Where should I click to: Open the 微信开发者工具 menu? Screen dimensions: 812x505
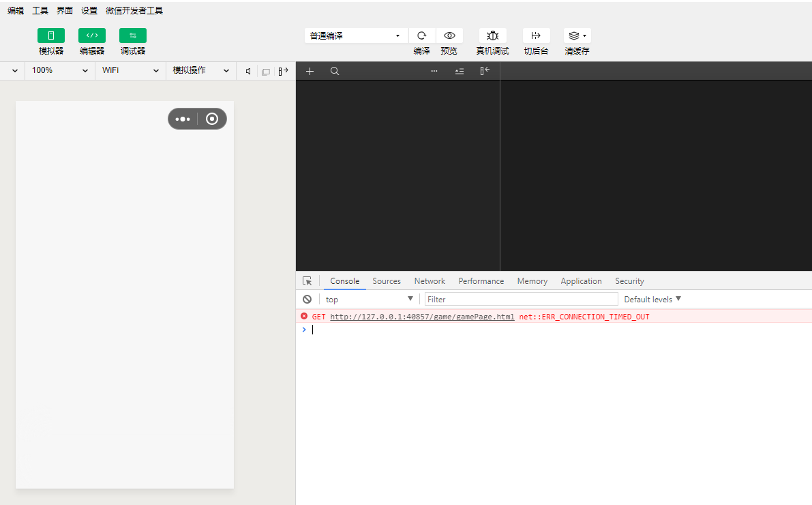coord(134,10)
